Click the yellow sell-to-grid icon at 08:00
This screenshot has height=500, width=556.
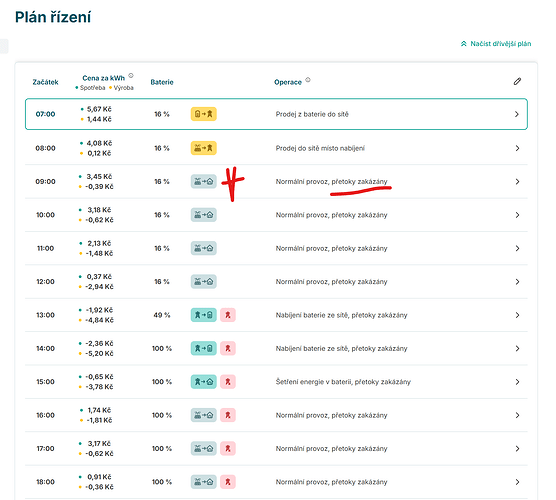click(x=204, y=148)
